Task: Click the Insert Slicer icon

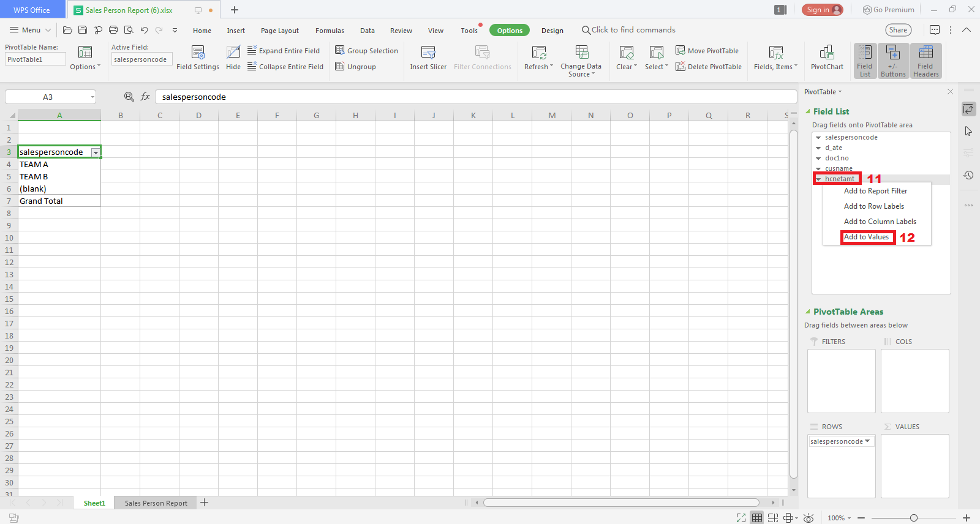Action: point(428,53)
